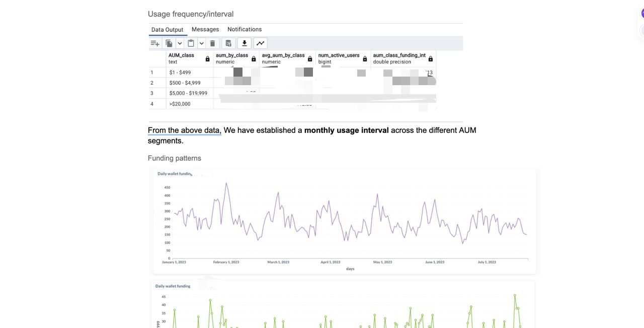Click lock icon on AUM_class column
Viewport: 644px width, 328px height.
click(x=208, y=59)
